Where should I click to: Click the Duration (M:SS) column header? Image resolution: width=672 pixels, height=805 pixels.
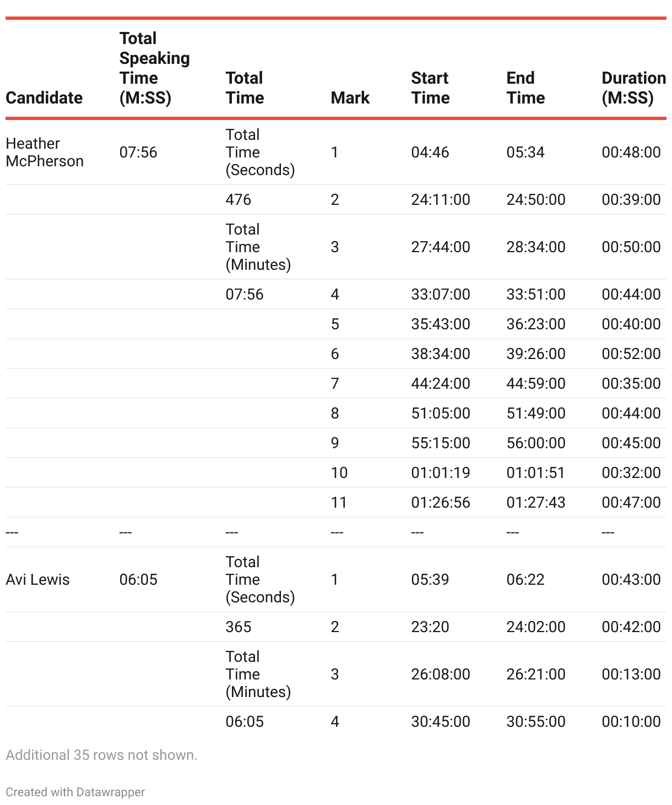click(x=633, y=88)
